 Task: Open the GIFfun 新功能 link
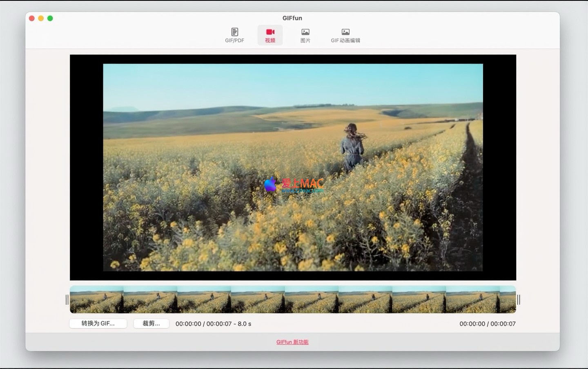(292, 342)
